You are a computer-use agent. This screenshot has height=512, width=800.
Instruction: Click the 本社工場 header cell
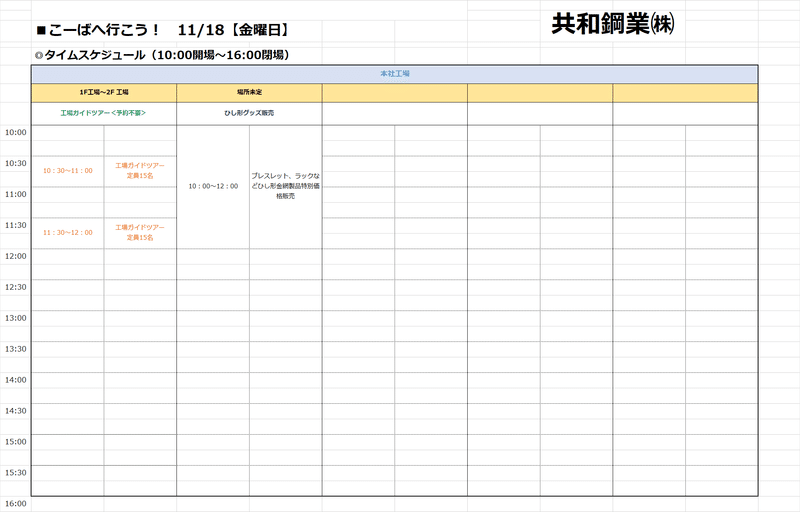pyautogui.click(x=394, y=73)
